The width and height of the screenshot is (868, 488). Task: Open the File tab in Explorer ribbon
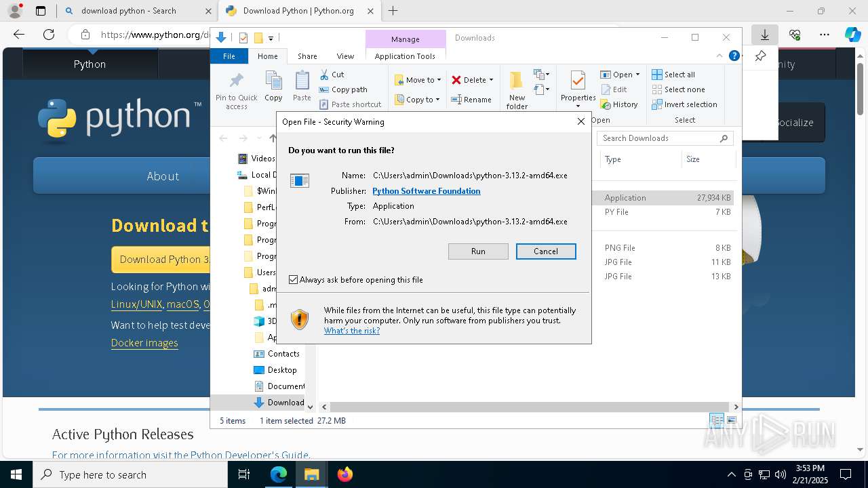229,56
